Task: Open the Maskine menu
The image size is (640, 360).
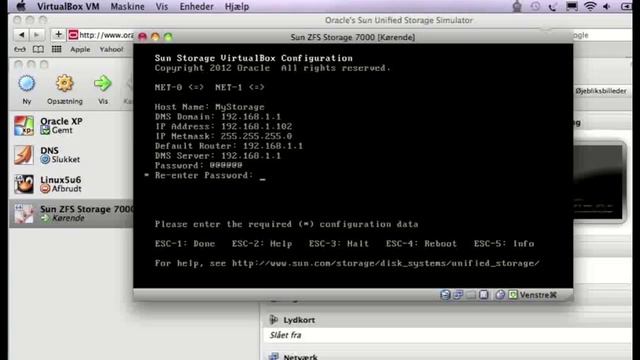Action: (x=127, y=7)
